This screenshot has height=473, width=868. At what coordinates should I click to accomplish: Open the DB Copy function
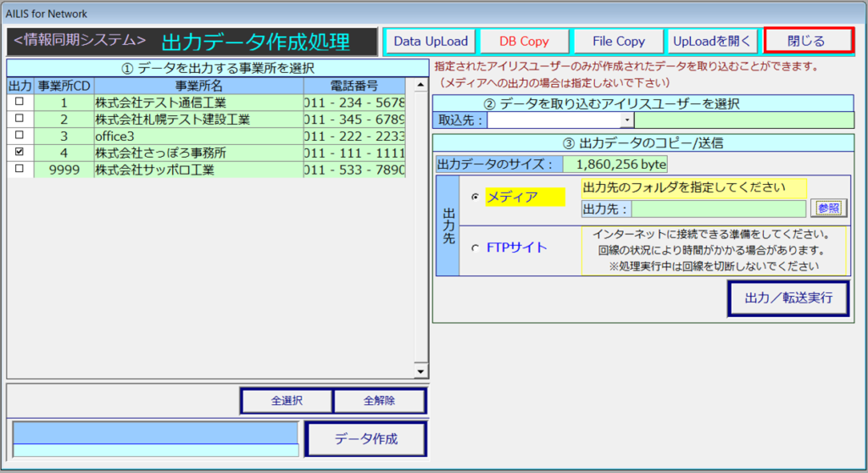[x=524, y=41]
